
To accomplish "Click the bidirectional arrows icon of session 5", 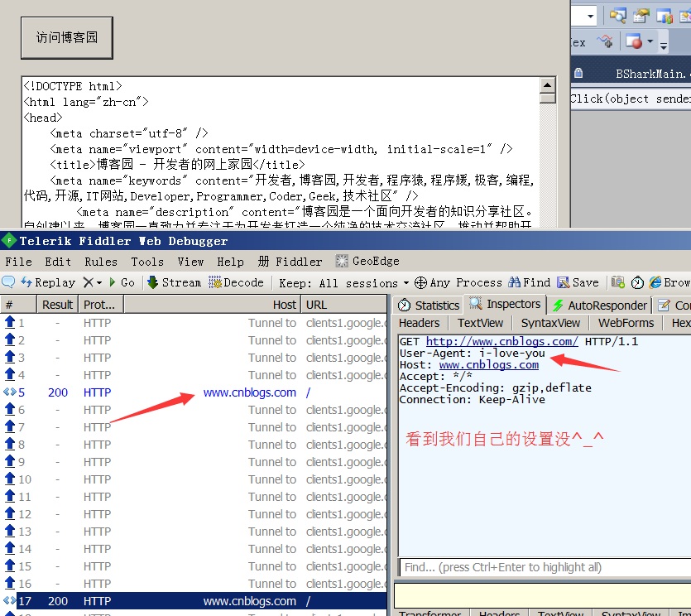I will pyautogui.click(x=10, y=392).
